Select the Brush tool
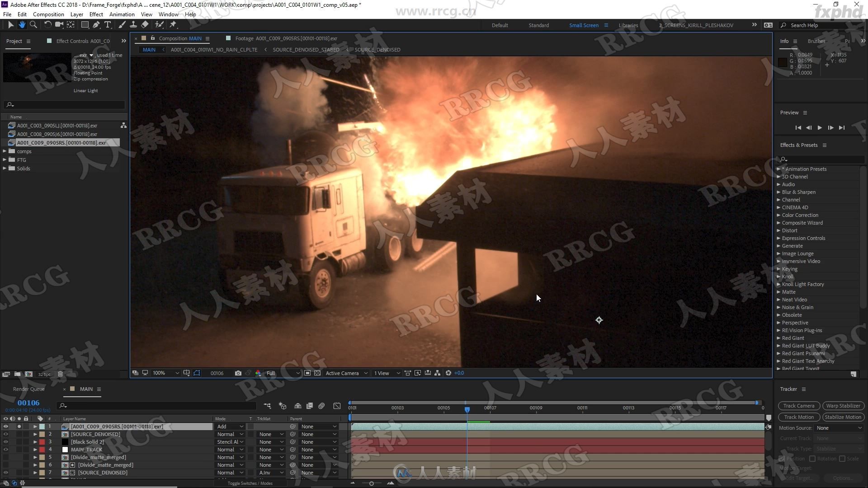The height and width of the screenshot is (488, 868). 122,25
